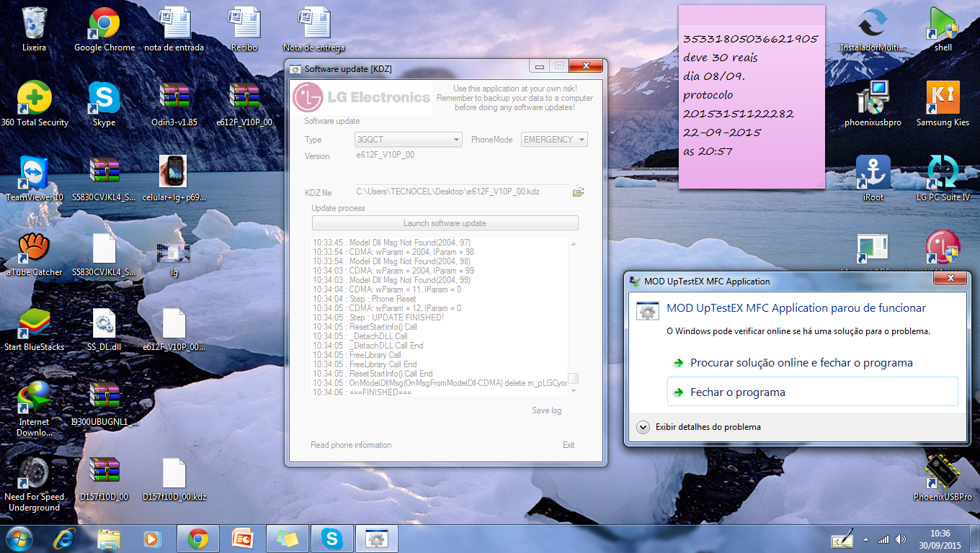Select the Recibo Word document
Screen dimensions: 980x553
click(x=244, y=29)
